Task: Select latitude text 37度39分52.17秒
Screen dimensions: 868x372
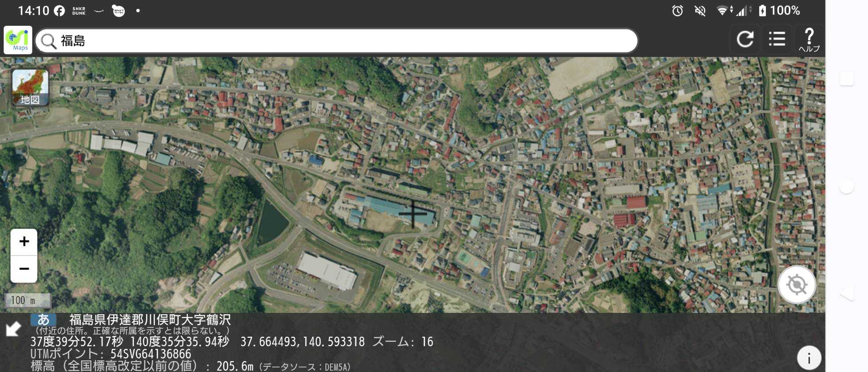Action: coord(77,341)
